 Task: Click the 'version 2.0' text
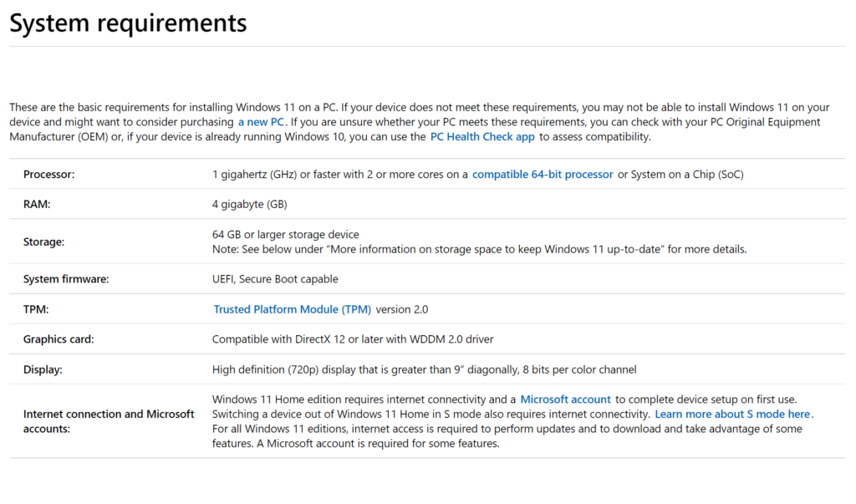pos(402,309)
